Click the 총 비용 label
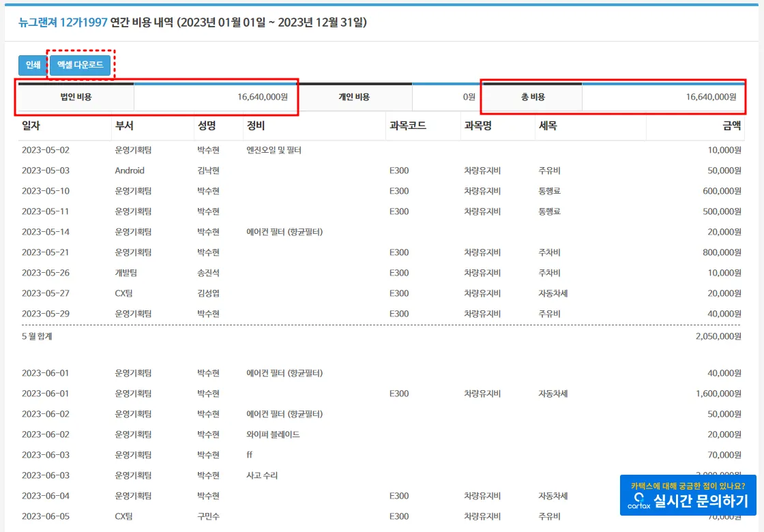Viewport: 764px width, 532px height. [x=533, y=97]
